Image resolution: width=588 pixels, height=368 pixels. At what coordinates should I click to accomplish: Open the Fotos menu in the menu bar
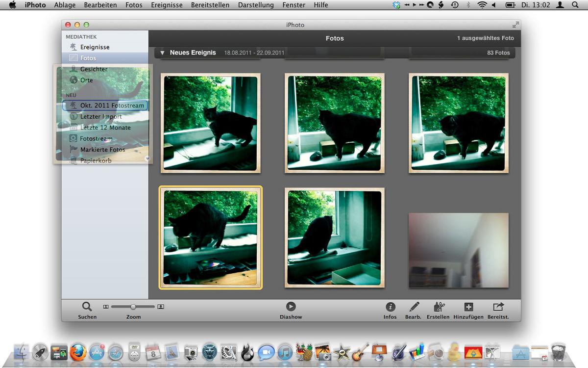pos(134,5)
